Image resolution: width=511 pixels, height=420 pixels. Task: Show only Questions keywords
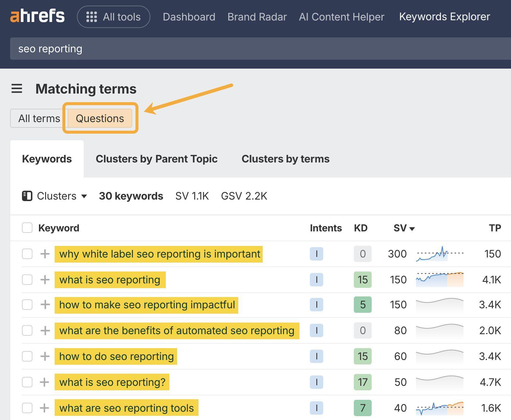(x=100, y=118)
